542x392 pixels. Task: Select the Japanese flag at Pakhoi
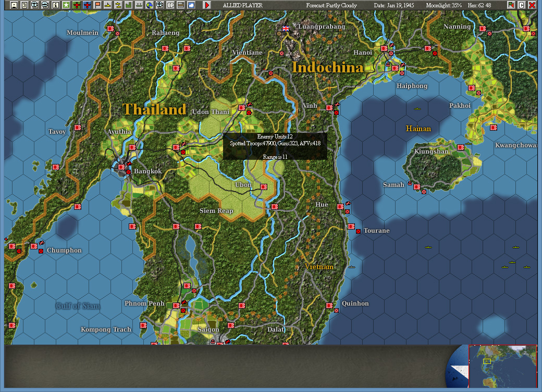pyautogui.click(x=472, y=88)
